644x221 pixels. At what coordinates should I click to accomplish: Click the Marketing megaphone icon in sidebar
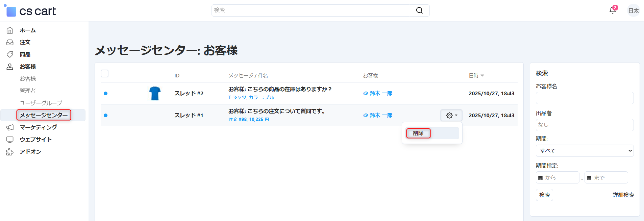pyautogui.click(x=10, y=127)
